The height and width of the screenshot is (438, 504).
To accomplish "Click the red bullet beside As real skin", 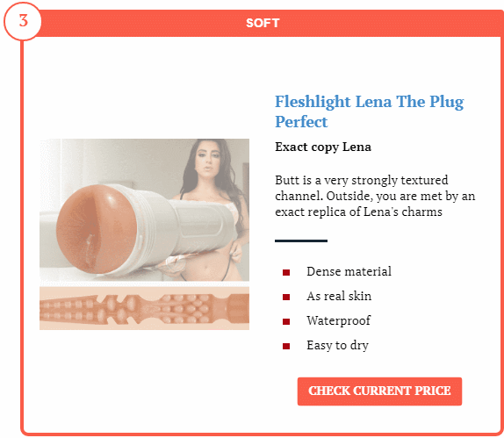I will (286, 297).
